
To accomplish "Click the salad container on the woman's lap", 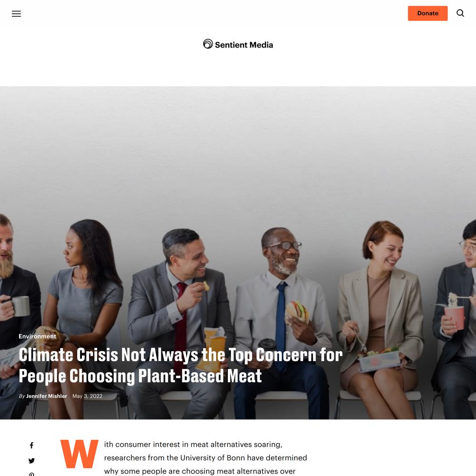I will tap(379, 361).
